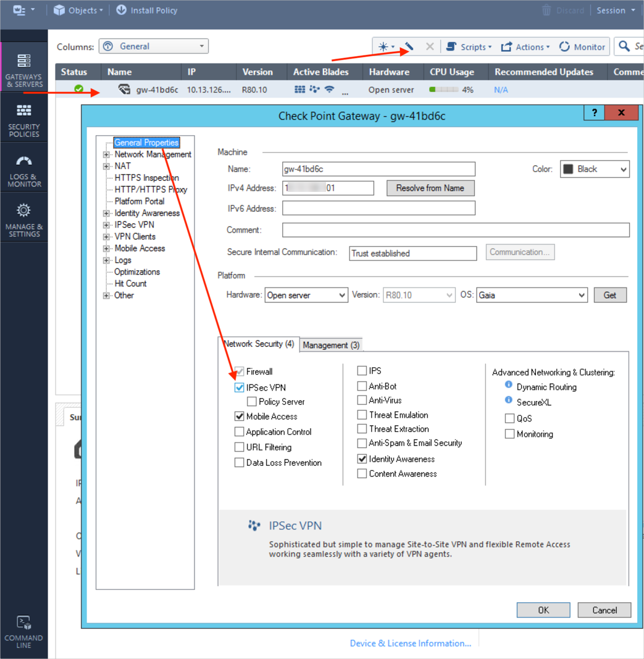Open the Objects menu
This screenshot has width=644, height=659.
pyautogui.click(x=77, y=10)
